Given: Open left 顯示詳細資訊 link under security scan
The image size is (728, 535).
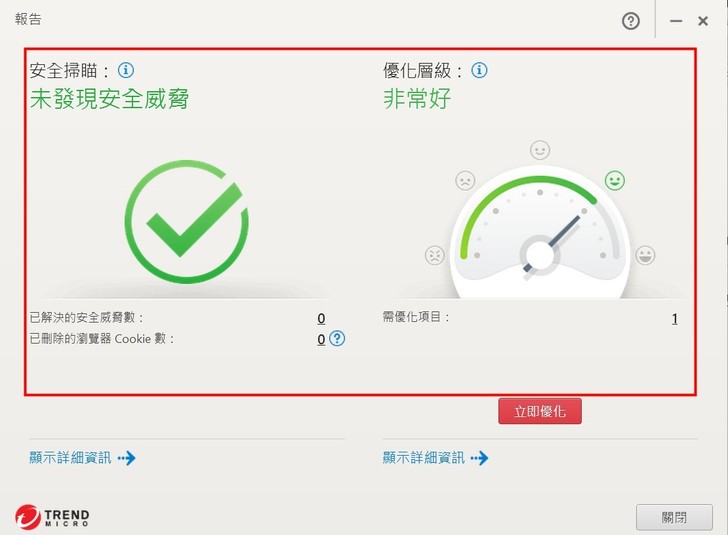Looking at the screenshot, I should 82,458.
